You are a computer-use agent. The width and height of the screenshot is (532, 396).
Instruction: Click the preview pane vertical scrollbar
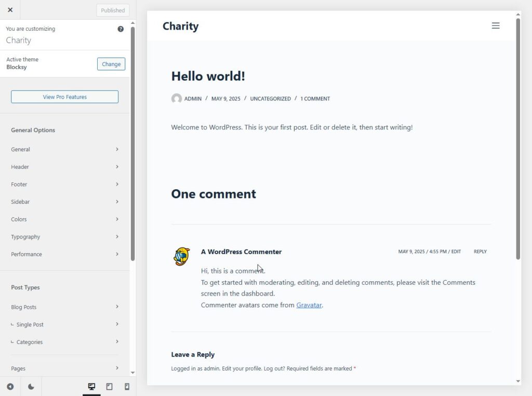pyautogui.click(x=518, y=139)
